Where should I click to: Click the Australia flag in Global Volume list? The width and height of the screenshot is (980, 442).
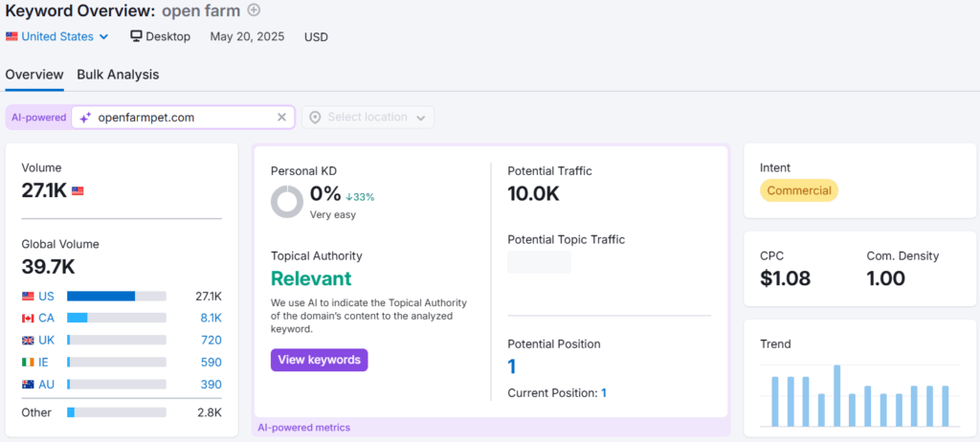(x=28, y=385)
